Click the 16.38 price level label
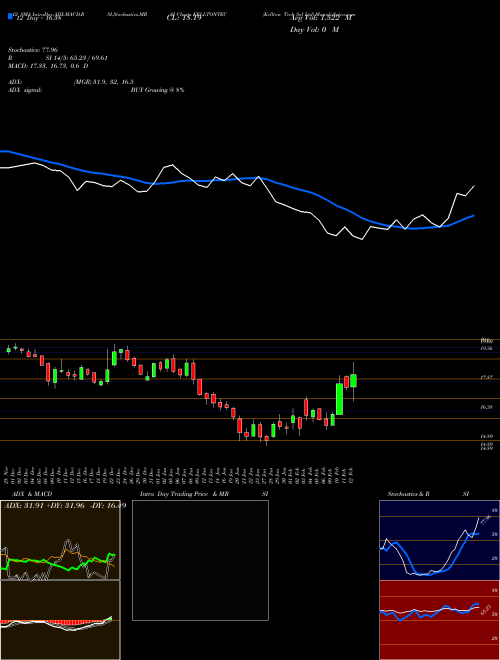The height and width of the screenshot is (660, 500). (x=487, y=407)
